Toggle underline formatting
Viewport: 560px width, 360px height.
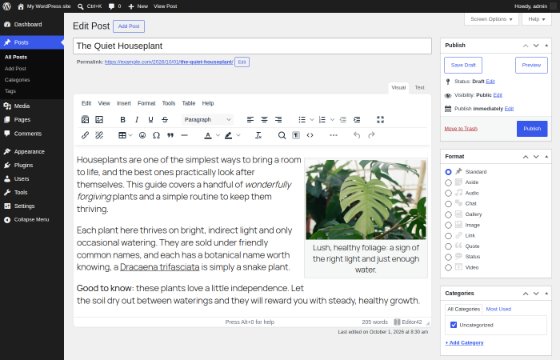point(151,120)
